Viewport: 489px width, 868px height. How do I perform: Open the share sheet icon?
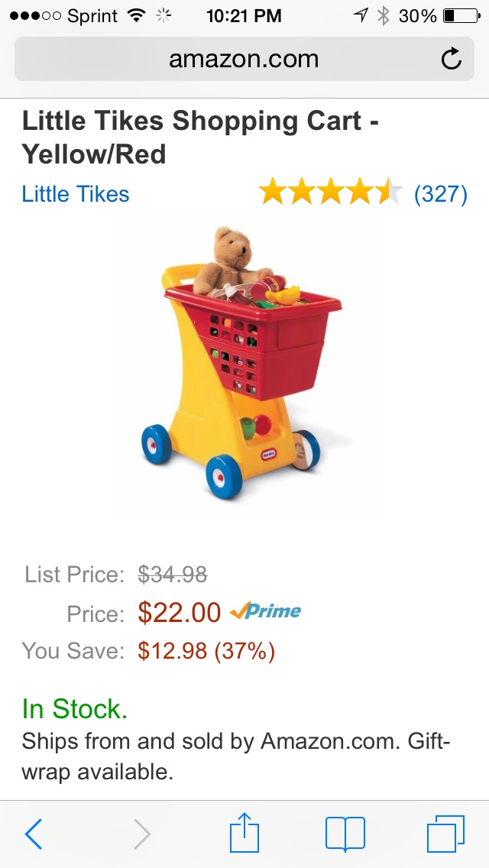coord(244,832)
